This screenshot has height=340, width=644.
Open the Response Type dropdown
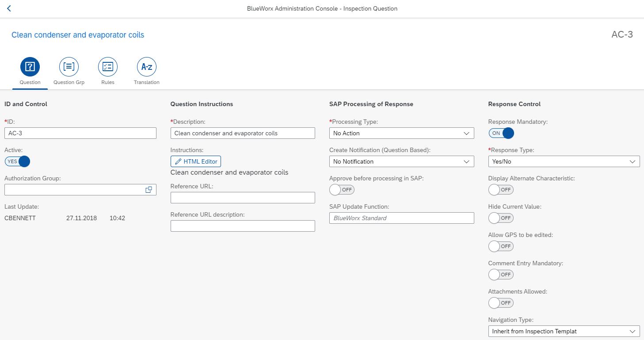(x=564, y=161)
